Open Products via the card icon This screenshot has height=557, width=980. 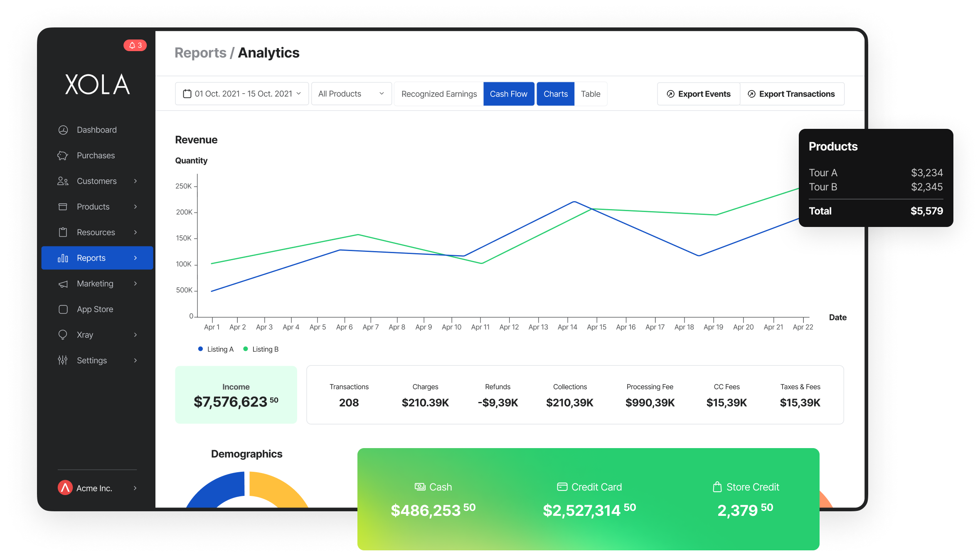[x=63, y=207]
